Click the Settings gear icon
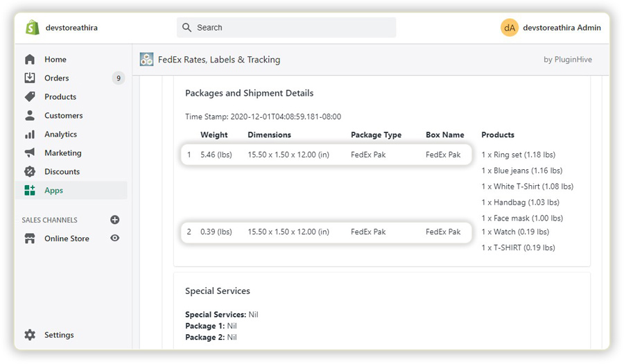This screenshot has width=624, height=364. (x=29, y=335)
